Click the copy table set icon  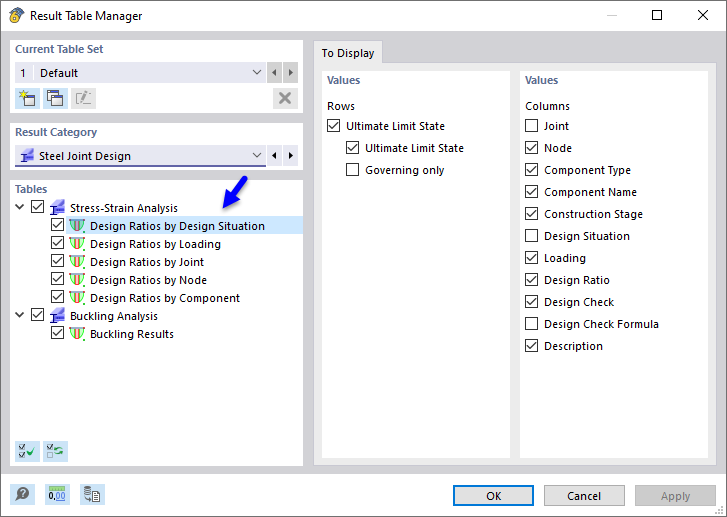55,98
